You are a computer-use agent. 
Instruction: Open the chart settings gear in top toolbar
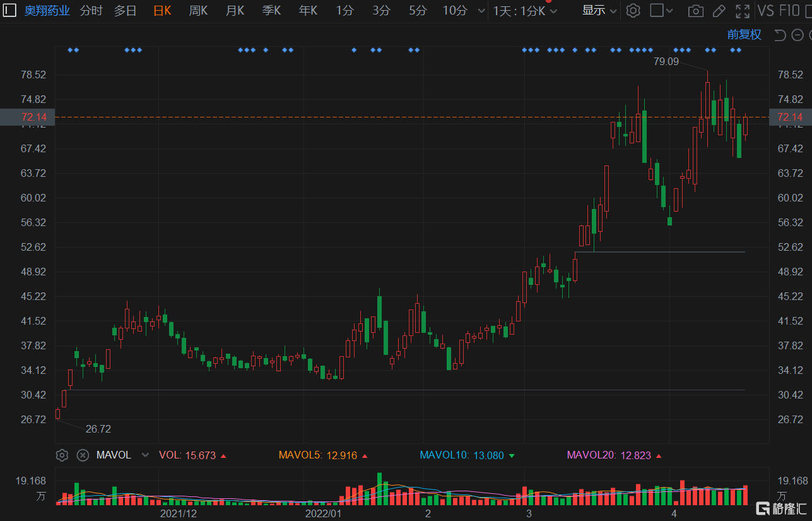coord(633,11)
